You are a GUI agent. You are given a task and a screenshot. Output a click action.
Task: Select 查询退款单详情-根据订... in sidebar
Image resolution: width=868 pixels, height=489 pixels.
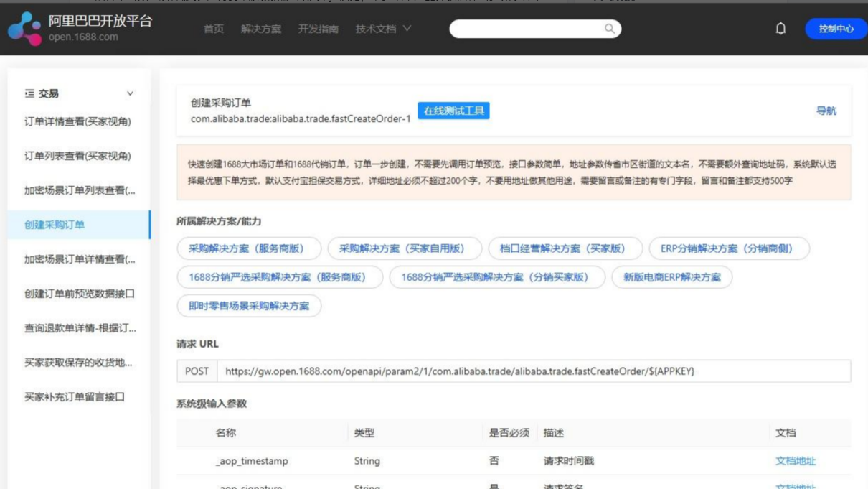tap(80, 328)
